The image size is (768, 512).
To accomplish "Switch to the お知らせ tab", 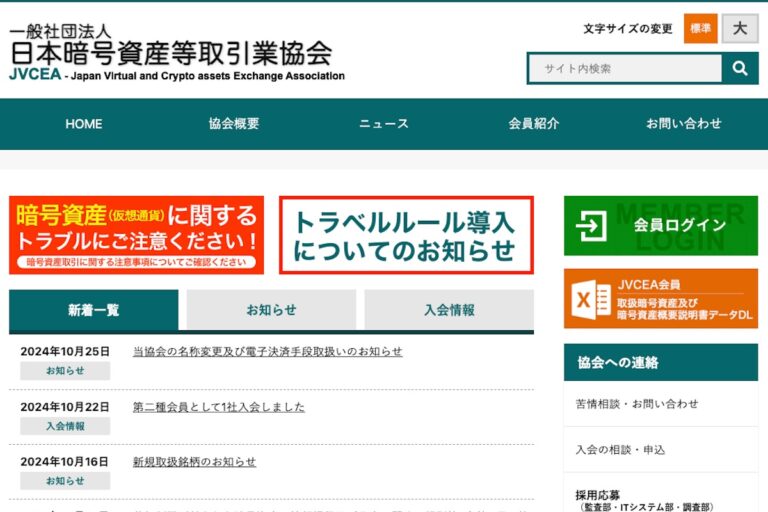I will pyautogui.click(x=271, y=310).
